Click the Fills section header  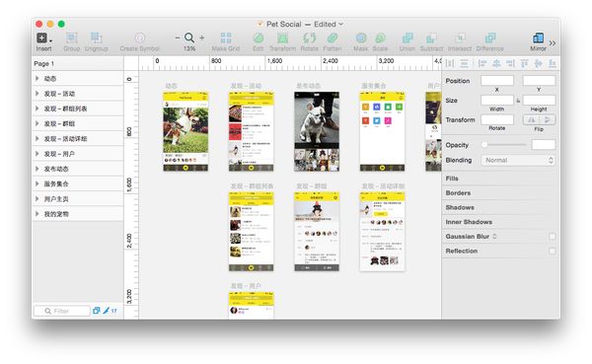click(452, 179)
